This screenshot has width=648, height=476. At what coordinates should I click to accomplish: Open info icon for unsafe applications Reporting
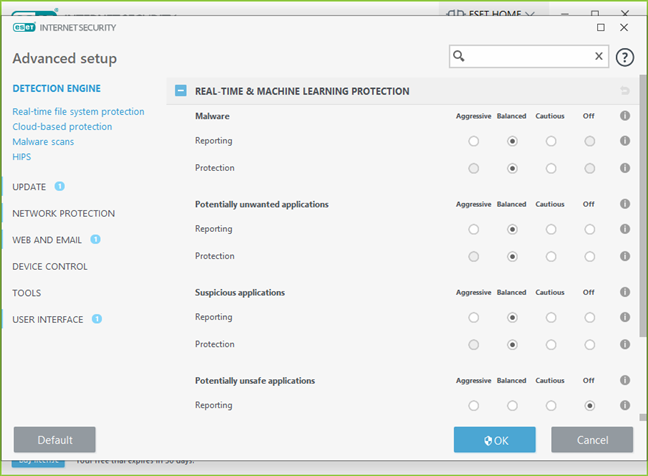(624, 405)
